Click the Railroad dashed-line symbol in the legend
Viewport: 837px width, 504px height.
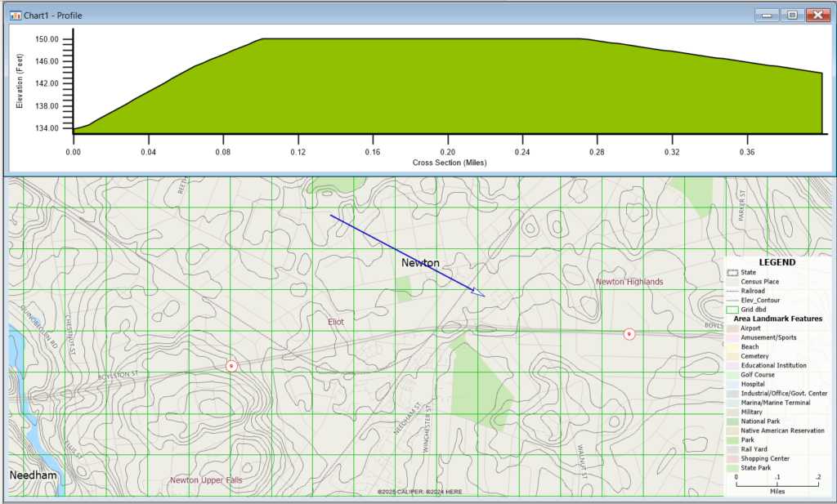click(734, 290)
